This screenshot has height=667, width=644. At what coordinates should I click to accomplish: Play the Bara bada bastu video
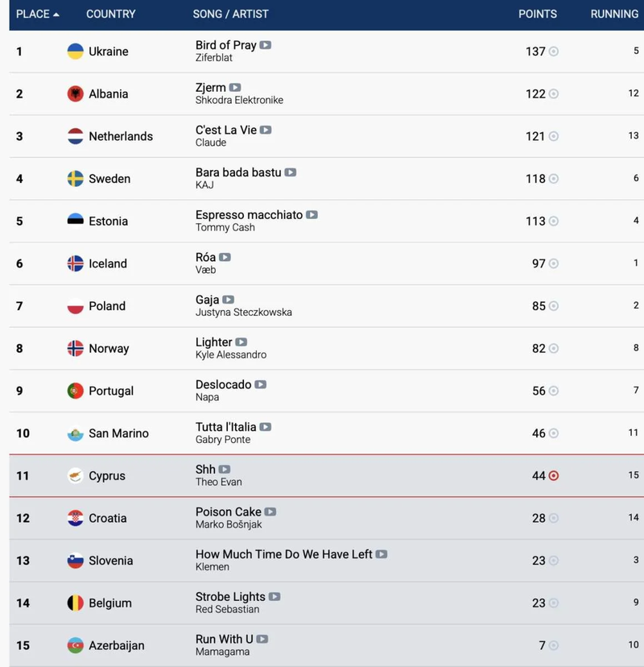291,172
